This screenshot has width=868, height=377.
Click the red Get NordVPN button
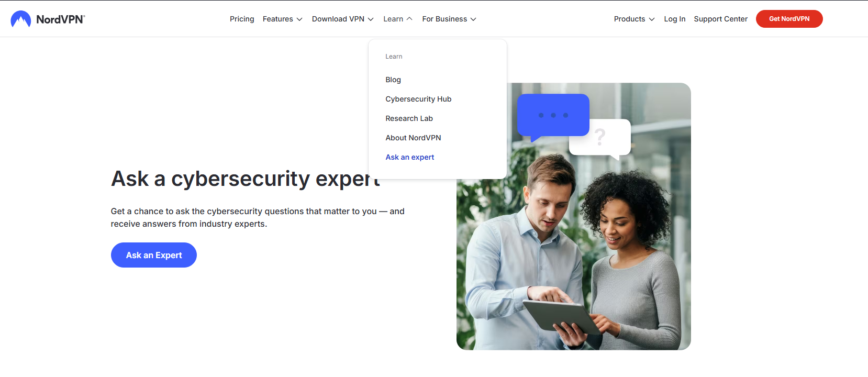tap(789, 19)
